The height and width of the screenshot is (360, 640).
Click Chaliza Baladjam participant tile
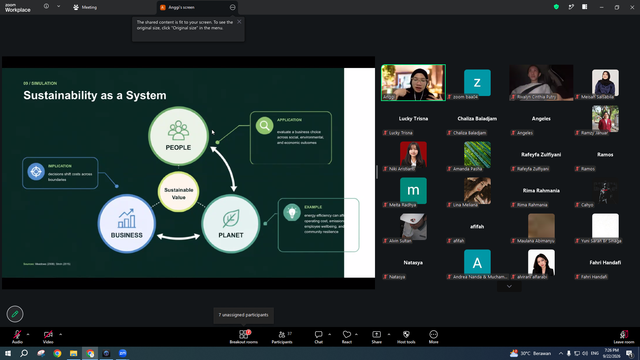coord(477,119)
